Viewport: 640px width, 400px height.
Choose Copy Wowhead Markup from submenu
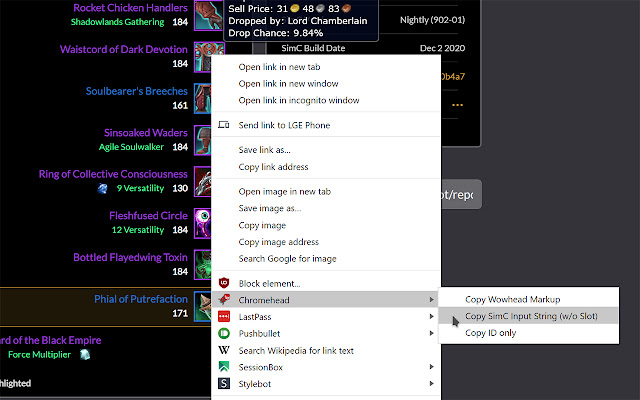512,300
